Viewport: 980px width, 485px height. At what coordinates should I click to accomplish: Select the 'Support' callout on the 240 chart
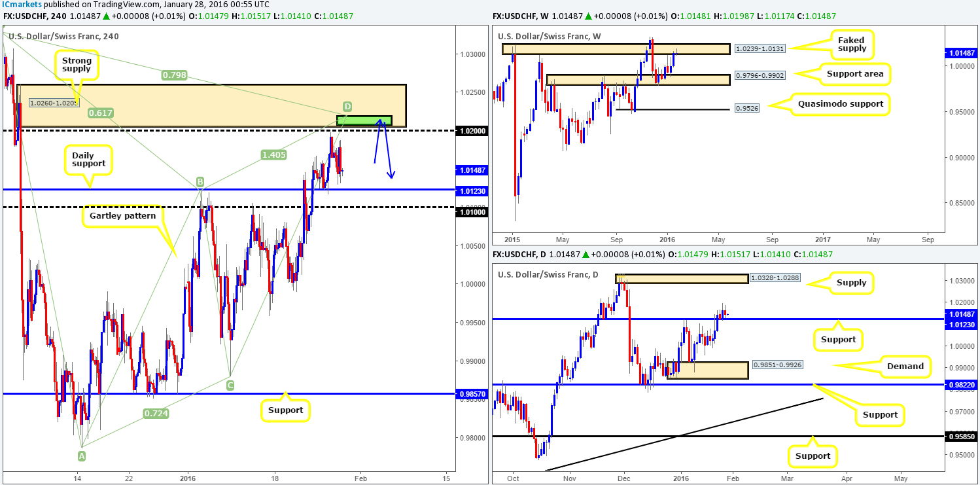pyautogui.click(x=285, y=410)
